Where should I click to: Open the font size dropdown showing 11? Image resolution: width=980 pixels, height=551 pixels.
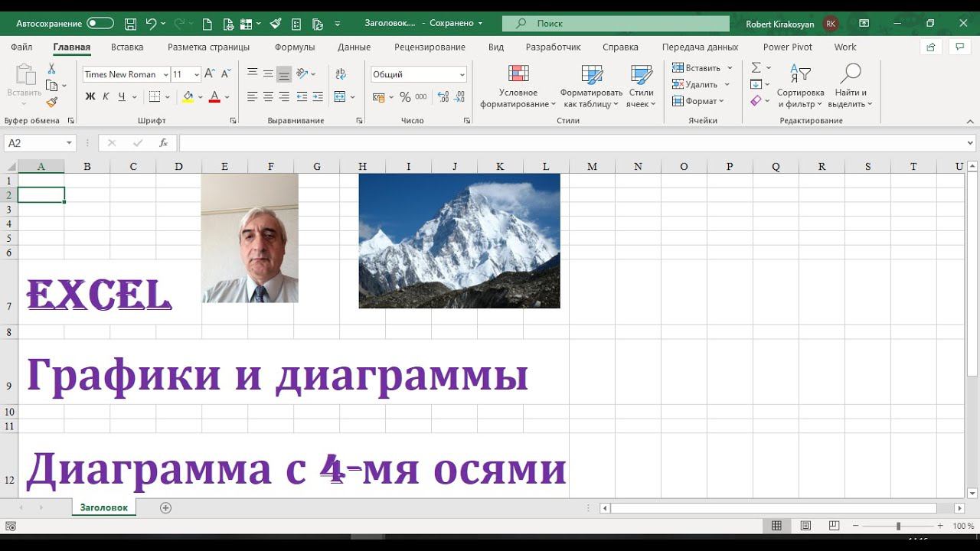(x=197, y=74)
